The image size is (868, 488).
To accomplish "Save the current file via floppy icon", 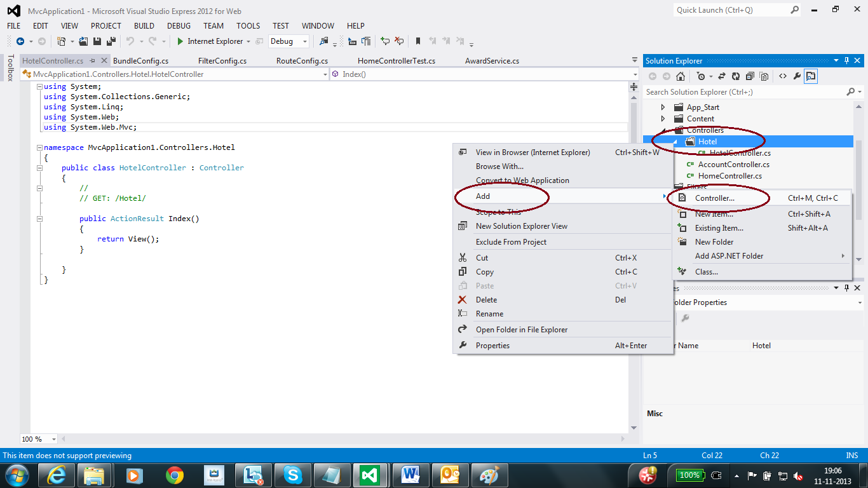I will (97, 41).
